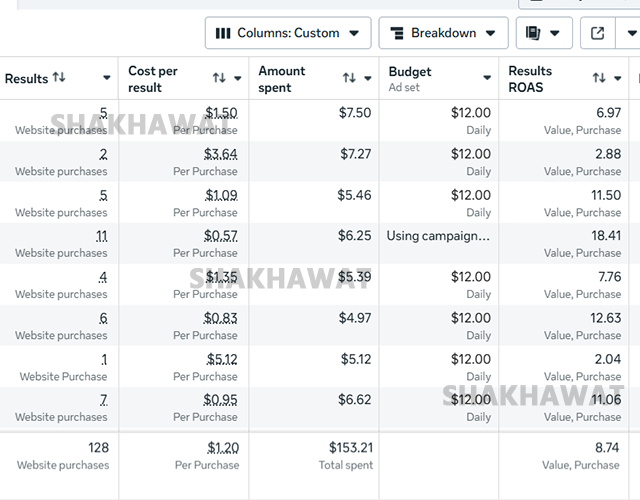The image size is (640, 500).
Task: Click the 'Using campaign…' budget cell
Action: click(439, 236)
